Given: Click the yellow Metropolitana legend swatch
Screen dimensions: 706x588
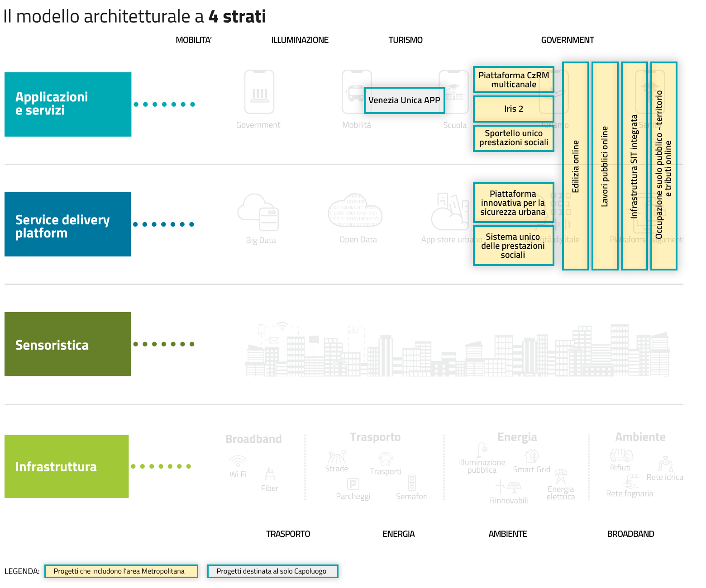Looking at the screenshot, I should [x=121, y=571].
